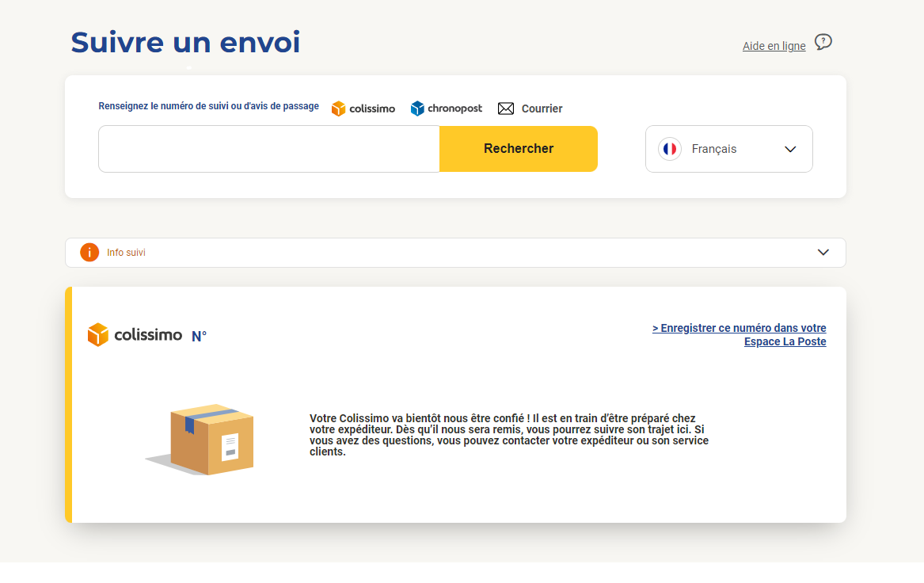Click the Votre Colissimo va bientôt message

click(509, 435)
